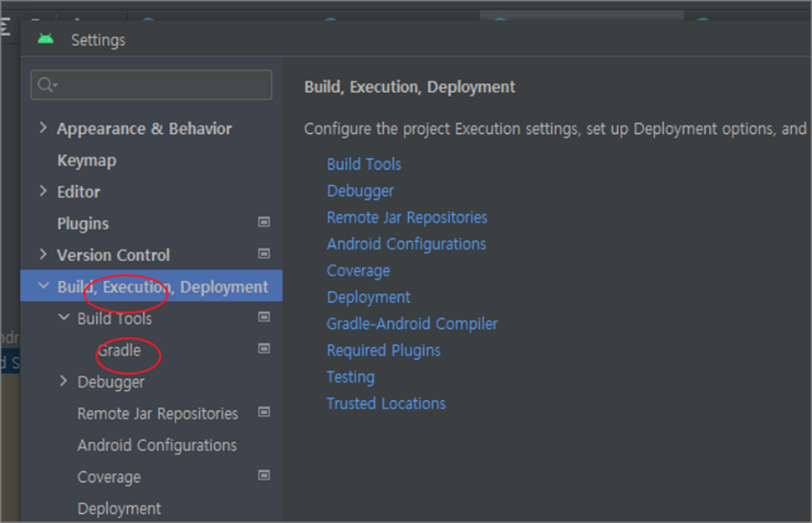Collapse Build, Execution, Deployment section
This screenshot has height=523, width=812.
coord(43,286)
